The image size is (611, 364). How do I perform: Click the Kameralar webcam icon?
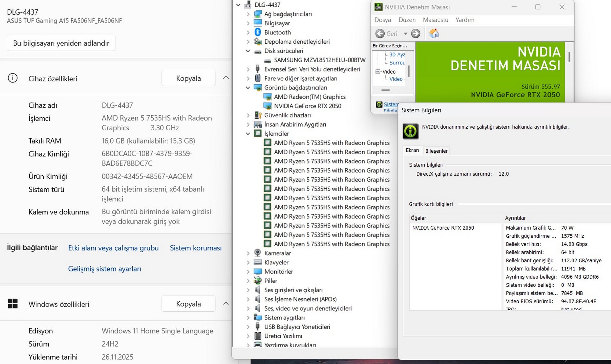258,253
